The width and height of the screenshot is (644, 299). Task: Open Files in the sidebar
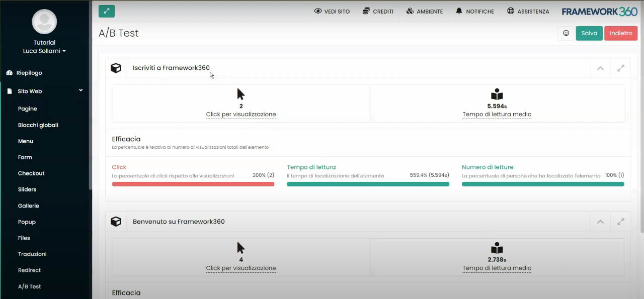click(x=24, y=238)
